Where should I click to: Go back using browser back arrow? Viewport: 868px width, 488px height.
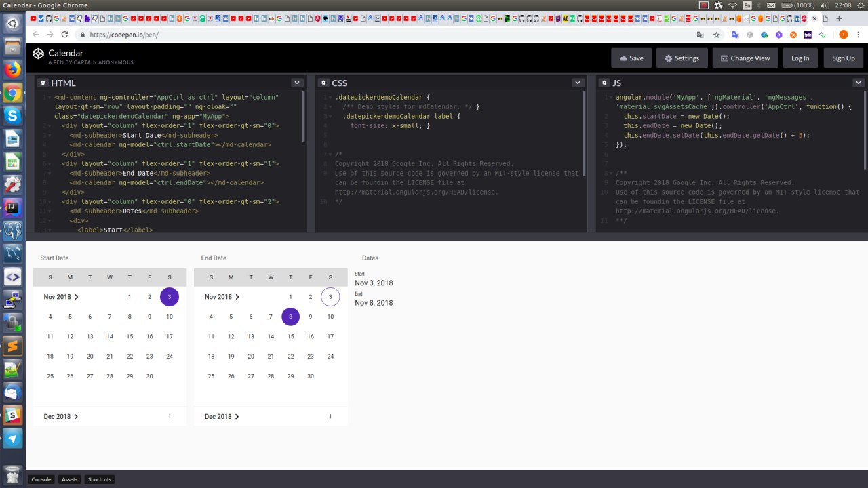tap(35, 35)
